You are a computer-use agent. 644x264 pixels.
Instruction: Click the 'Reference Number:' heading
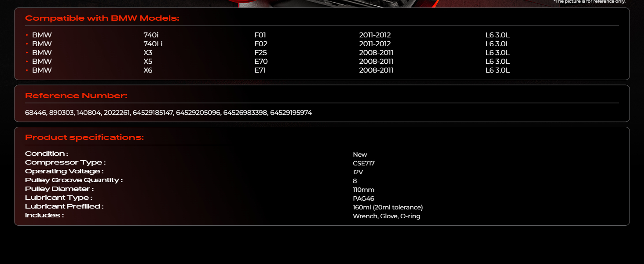(76, 96)
